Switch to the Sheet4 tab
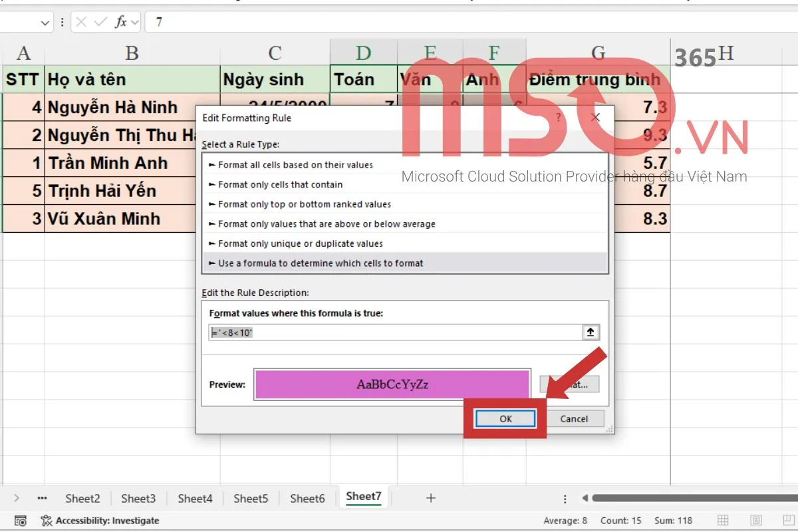The width and height of the screenshot is (798, 532). pyautogui.click(x=195, y=498)
